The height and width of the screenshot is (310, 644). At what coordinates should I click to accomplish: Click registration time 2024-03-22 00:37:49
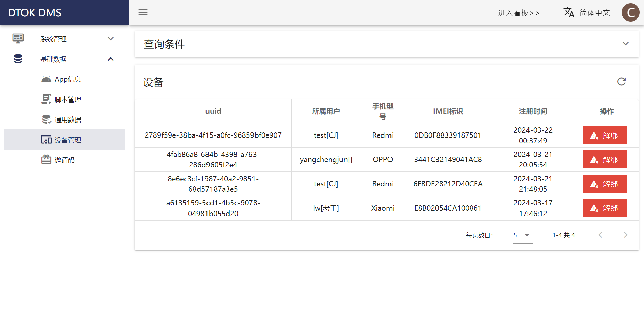click(x=533, y=135)
